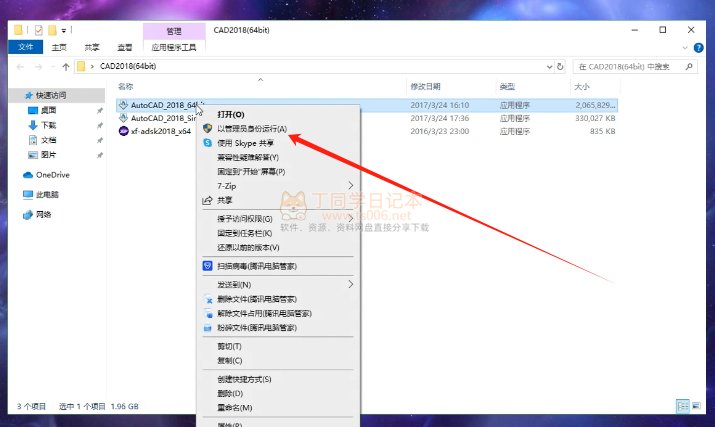This screenshot has height=427, width=715.
Task: Select 快速访问 in the sidebar
Action: (x=57, y=95)
